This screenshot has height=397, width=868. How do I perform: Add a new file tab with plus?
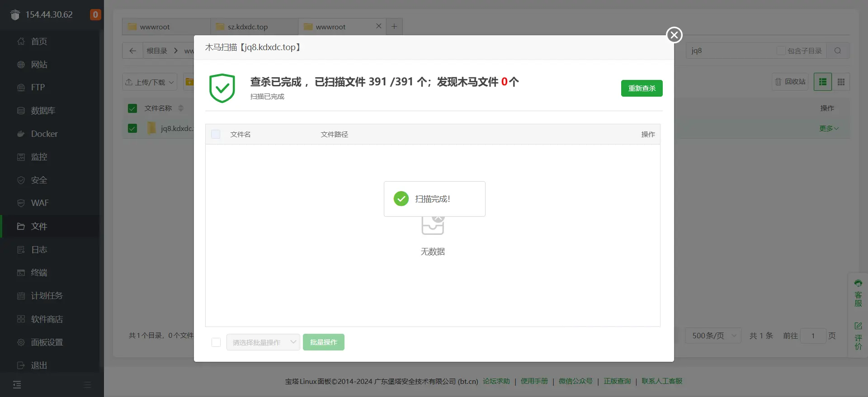point(394,27)
